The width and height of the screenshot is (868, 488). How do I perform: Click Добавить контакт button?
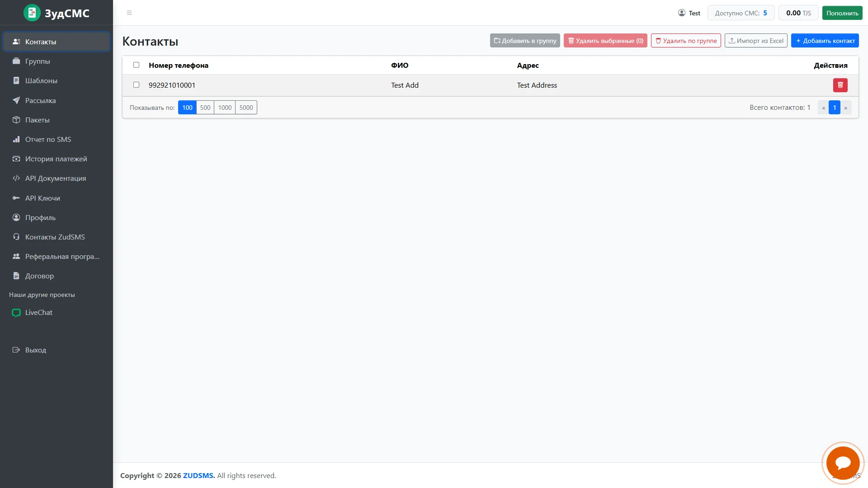click(x=825, y=41)
